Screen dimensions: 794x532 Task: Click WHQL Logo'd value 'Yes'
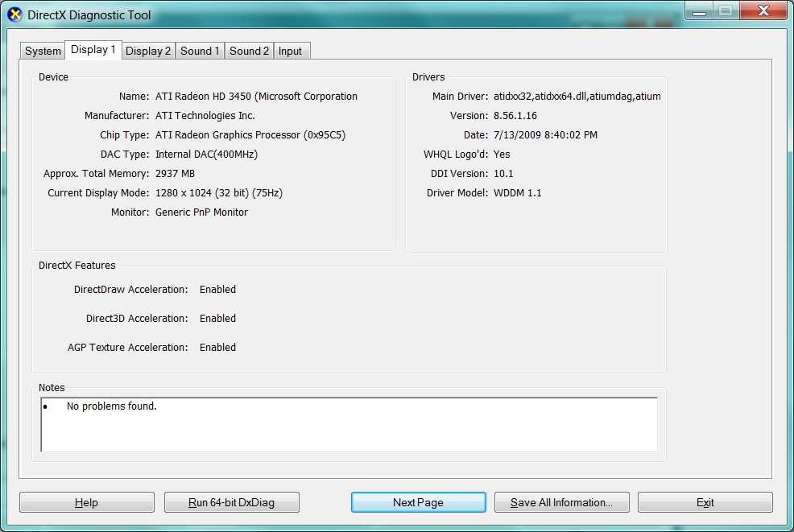(x=502, y=154)
